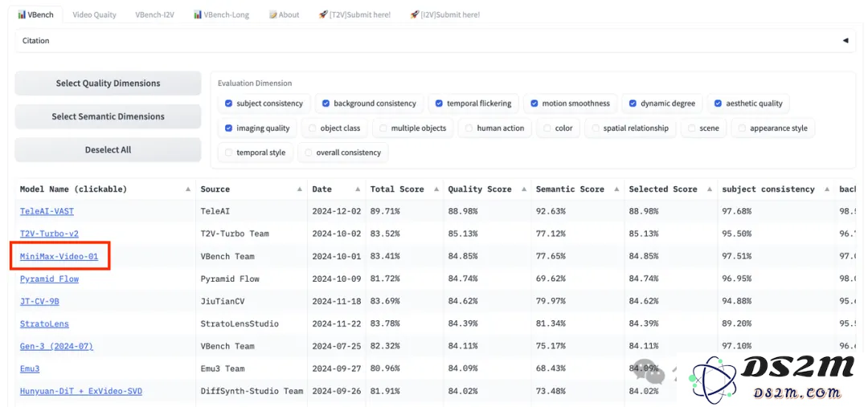This screenshot has width=868, height=407.
Task: Sort by Model Name column arrow
Action: [x=188, y=189]
